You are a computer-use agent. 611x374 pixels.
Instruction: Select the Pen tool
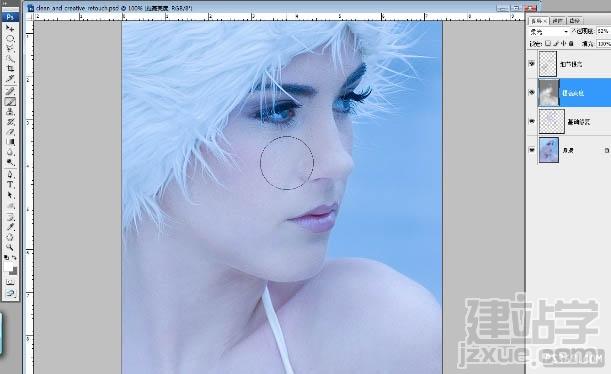[x=10, y=175]
